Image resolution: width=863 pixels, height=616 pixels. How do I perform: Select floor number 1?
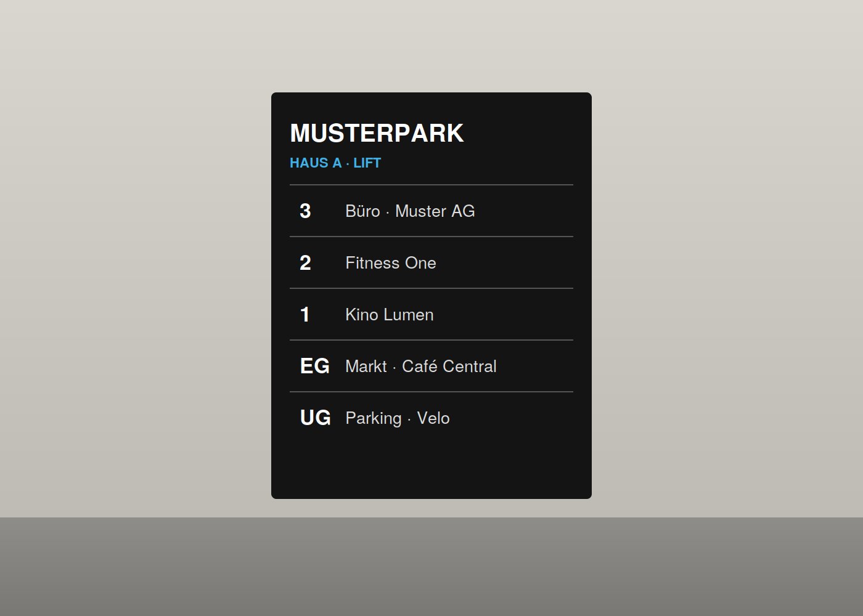[x=305, y=315]
